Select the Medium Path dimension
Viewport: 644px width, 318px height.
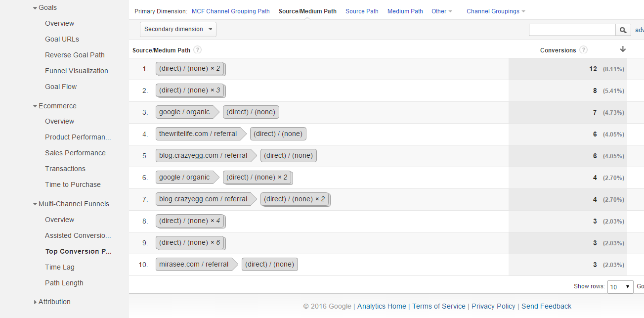coord(405,11)
